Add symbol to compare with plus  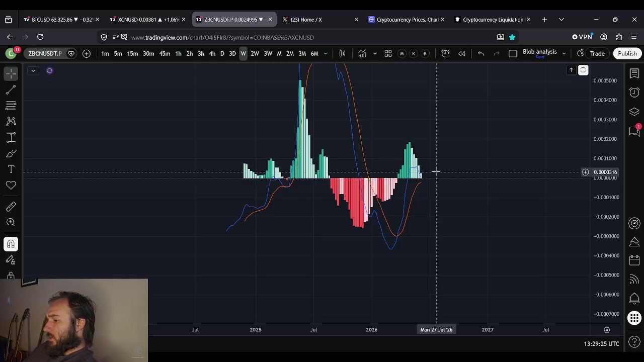87,53
